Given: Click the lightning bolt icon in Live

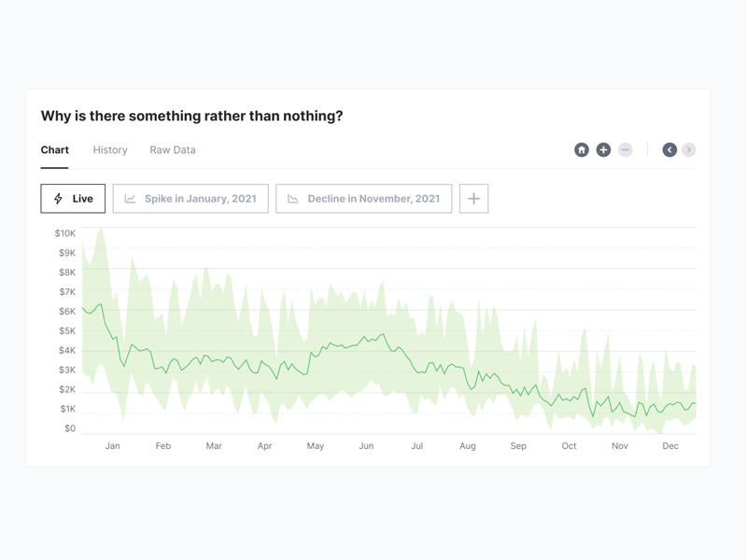Looking at the screenshot, I should tap(58, 199).
